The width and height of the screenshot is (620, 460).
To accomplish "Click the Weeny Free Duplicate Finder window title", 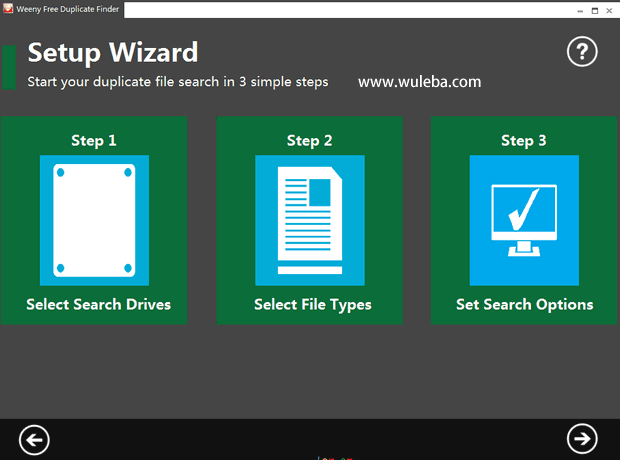I will point(68,9).
